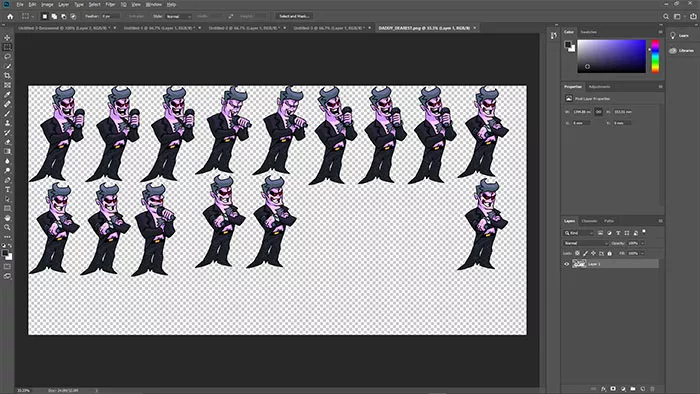Create a new group folder icon
Screen dimensions: 700x394
pos(633,389)
